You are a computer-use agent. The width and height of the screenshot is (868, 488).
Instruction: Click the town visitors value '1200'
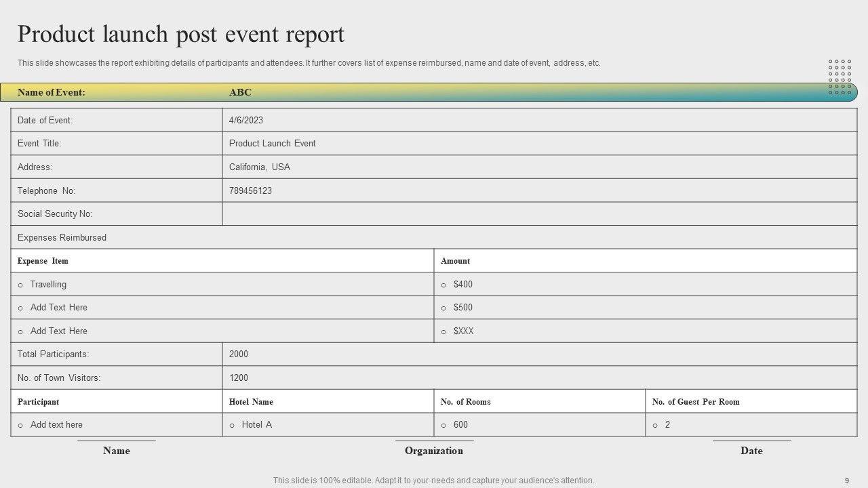(239, 378)
